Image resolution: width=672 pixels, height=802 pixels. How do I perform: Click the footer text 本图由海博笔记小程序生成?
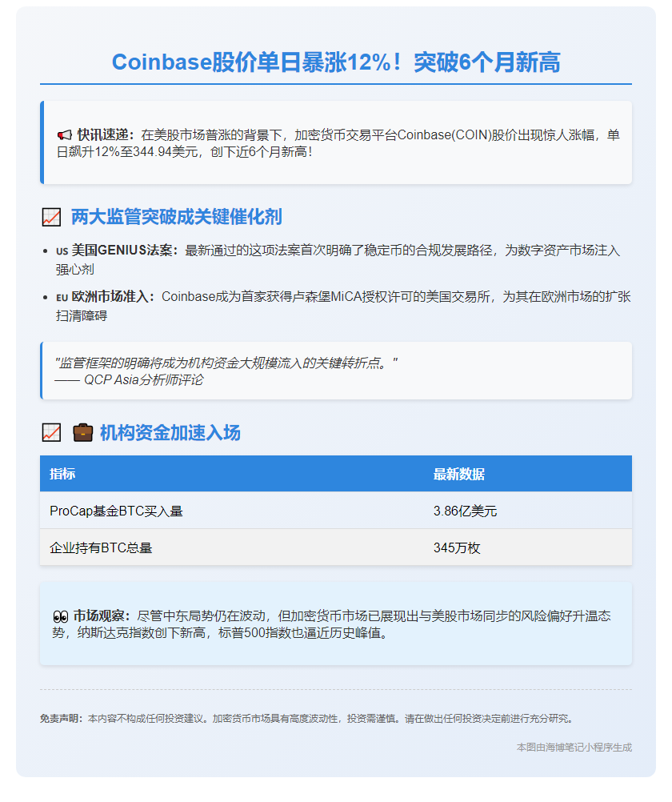574,748
